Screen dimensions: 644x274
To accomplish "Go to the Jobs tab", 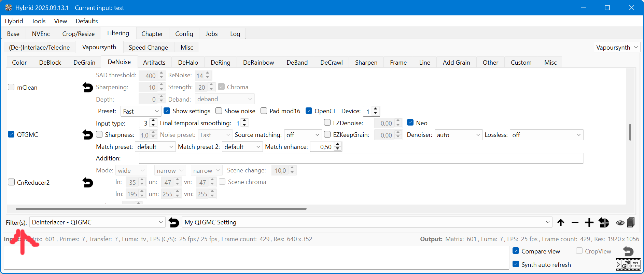I will (211, 34).
